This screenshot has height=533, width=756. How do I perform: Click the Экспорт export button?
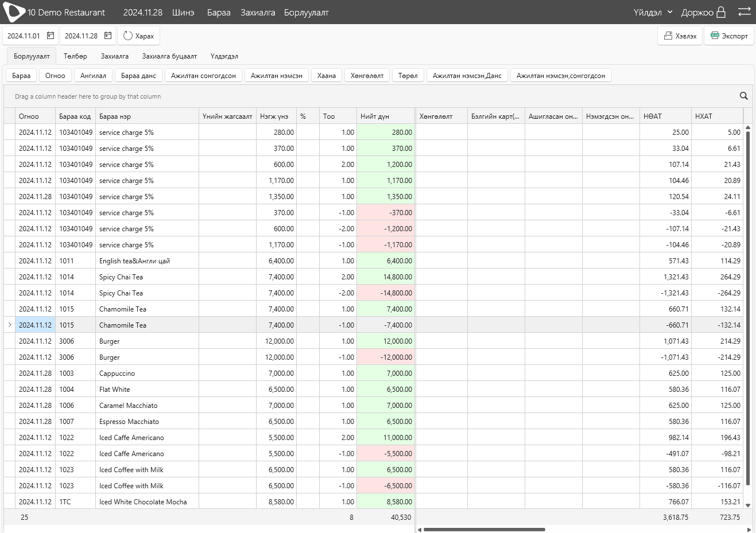(729, 36)
